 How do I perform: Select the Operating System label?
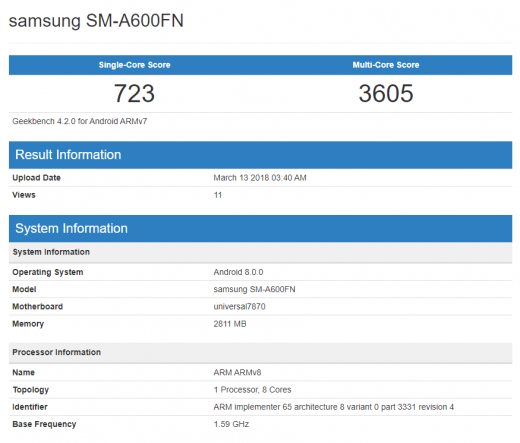click(x=48, y=272)
